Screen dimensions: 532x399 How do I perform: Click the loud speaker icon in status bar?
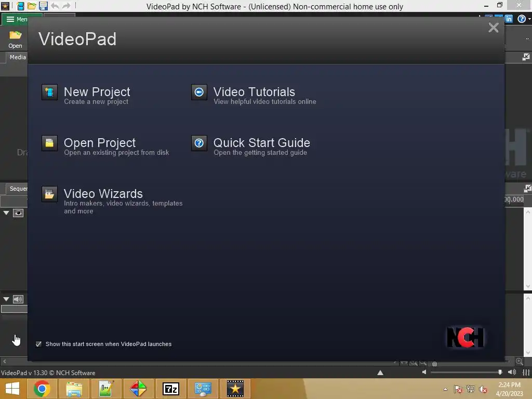click(512, 372)
